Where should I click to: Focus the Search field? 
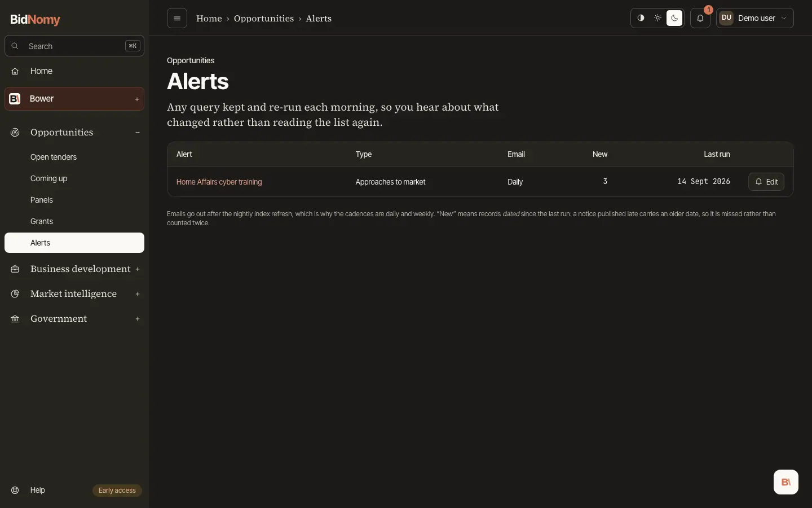point(74,46)
